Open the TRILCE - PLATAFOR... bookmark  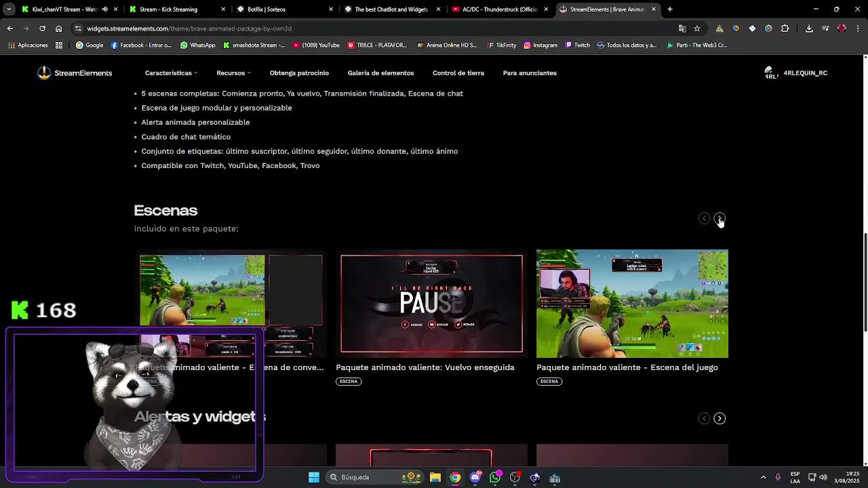point(378,45)
